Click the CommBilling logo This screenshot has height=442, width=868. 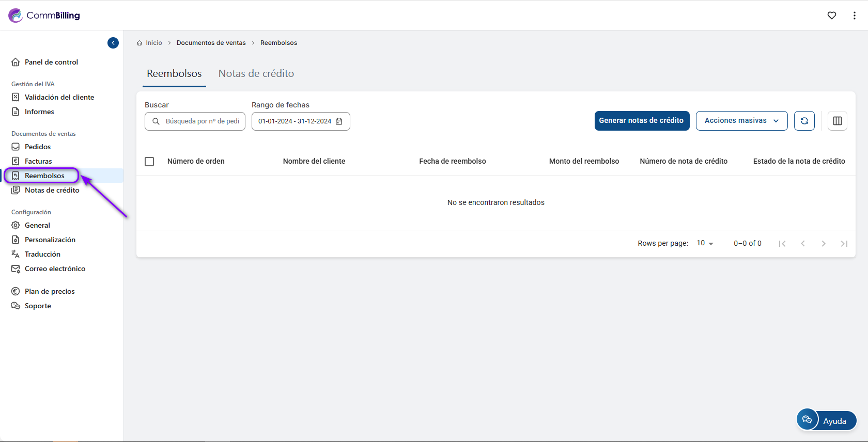point(44,15)
